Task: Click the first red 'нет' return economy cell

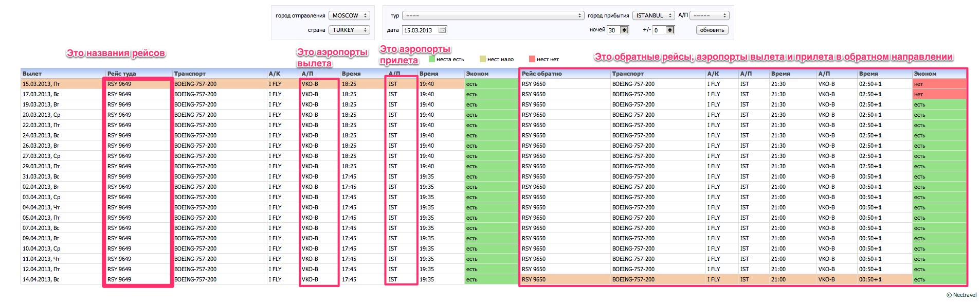Action: pyautogui.click(x=939, y=84)
